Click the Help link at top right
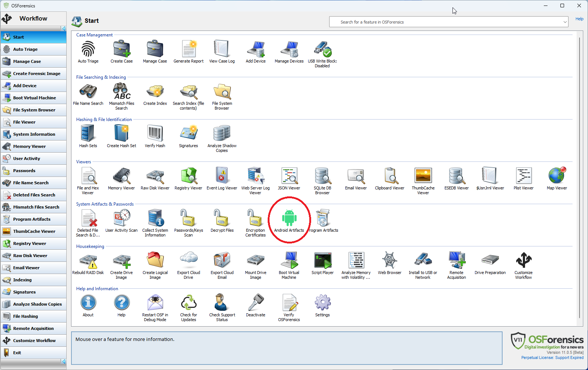The image size is (588, 370). (x=579, y=19)
